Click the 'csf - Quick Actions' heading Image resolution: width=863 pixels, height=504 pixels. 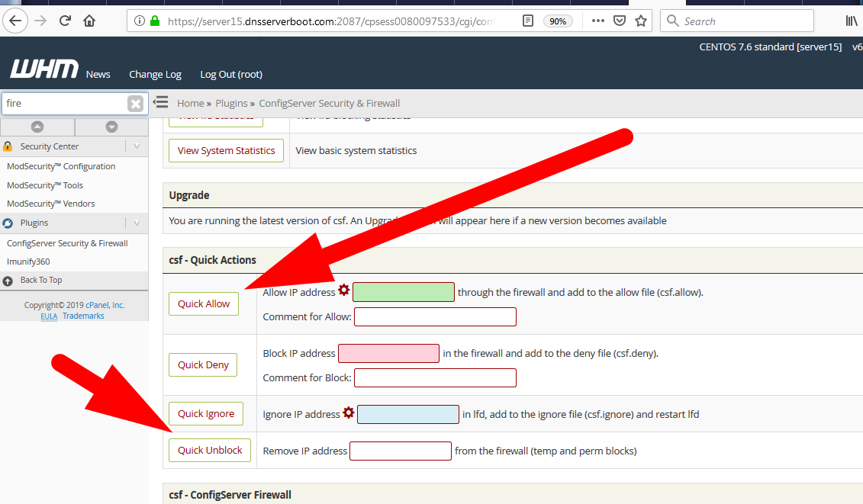coord(212,260)
